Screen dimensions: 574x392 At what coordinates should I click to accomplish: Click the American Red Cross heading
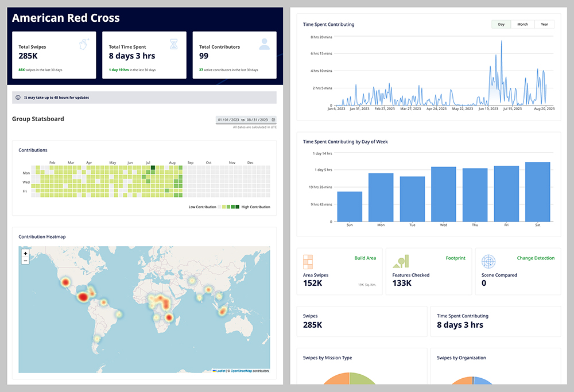point(66,18)
